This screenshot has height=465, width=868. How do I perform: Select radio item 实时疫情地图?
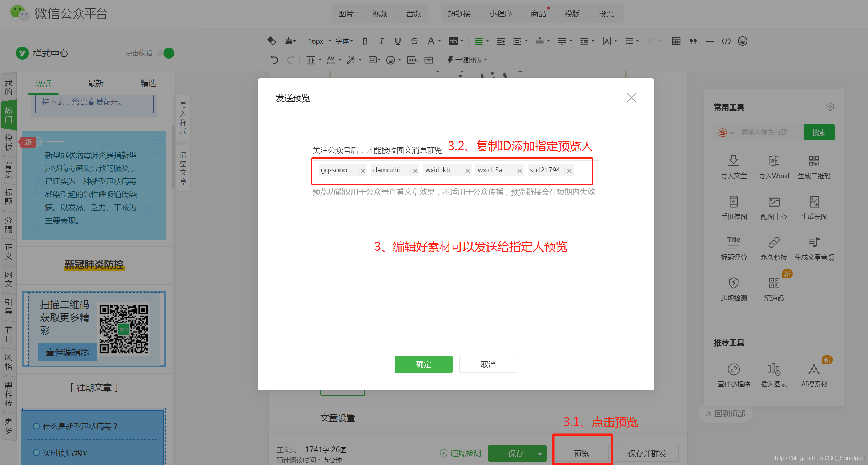[36, 453]
